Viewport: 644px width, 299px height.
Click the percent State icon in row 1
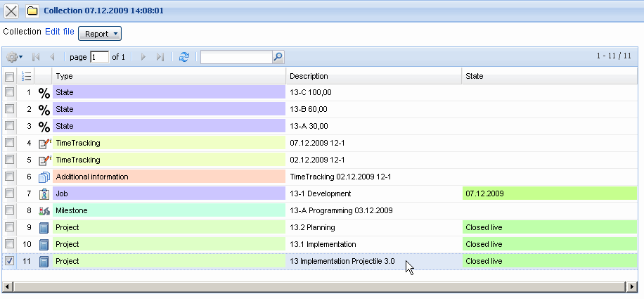(x=44, y=92)
